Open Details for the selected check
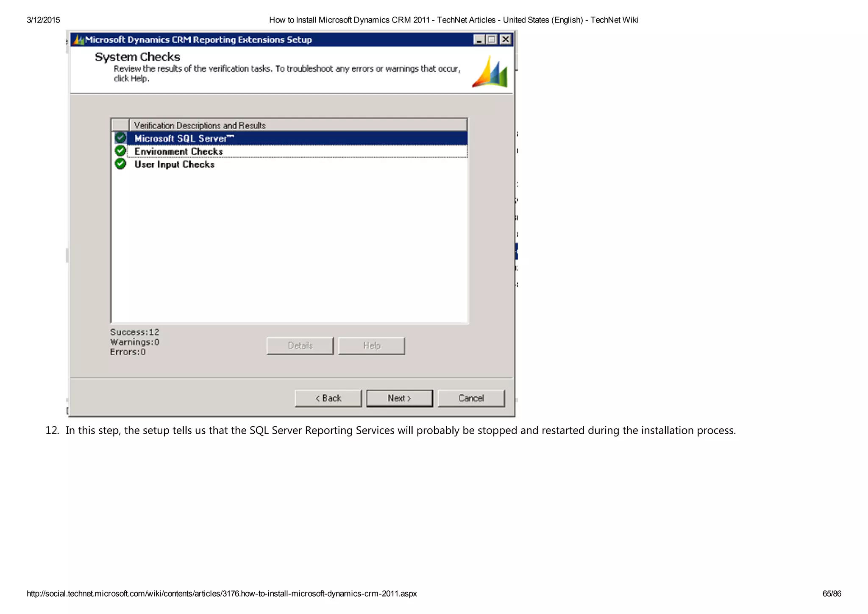868x614 pixels. 300,346
